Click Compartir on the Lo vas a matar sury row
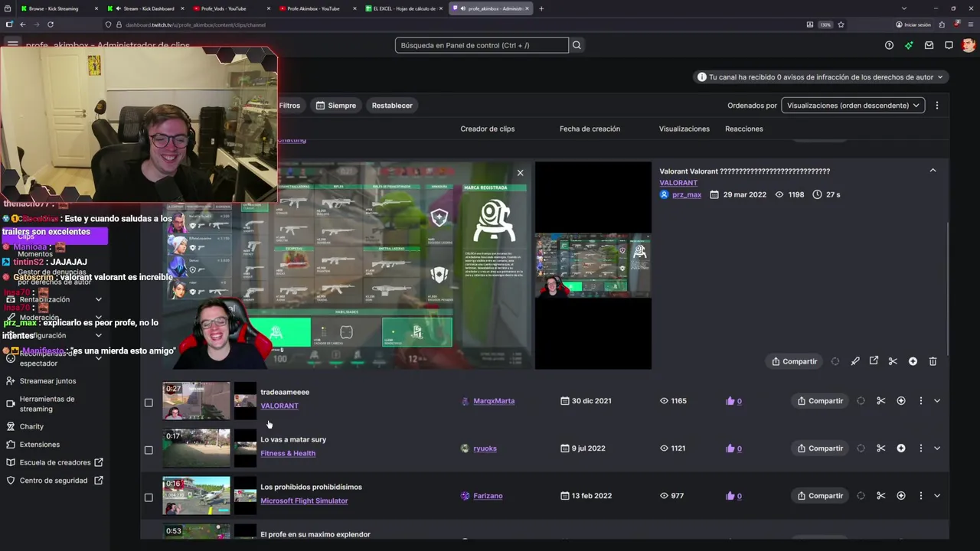The height and width of the screenshot is (551, 980). tap(820, 448)
